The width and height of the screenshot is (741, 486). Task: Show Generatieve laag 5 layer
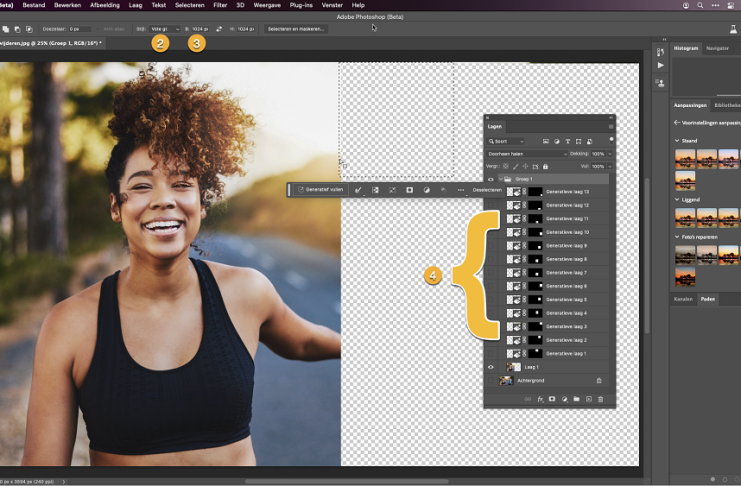[491, 300]
